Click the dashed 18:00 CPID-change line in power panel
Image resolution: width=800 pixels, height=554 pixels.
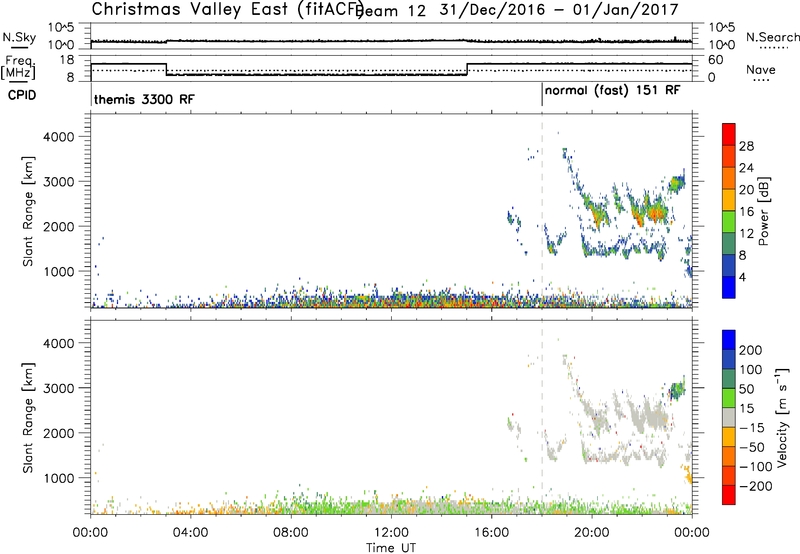tap(542, 210)
